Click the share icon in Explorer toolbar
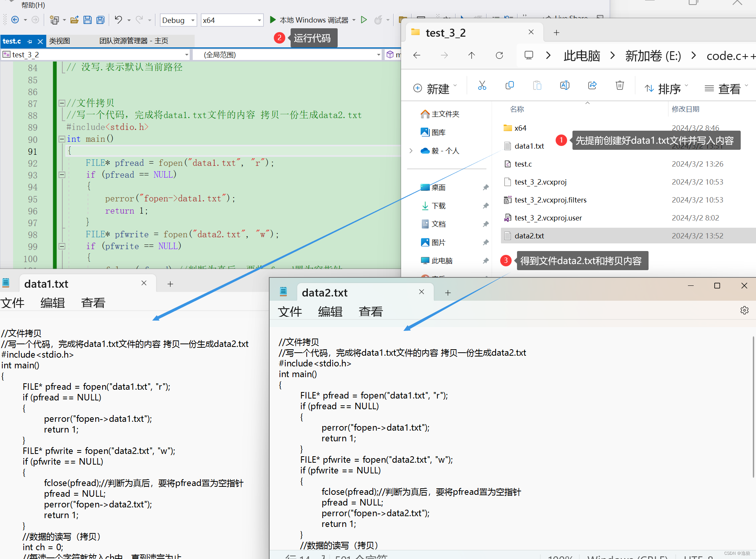 592,86
